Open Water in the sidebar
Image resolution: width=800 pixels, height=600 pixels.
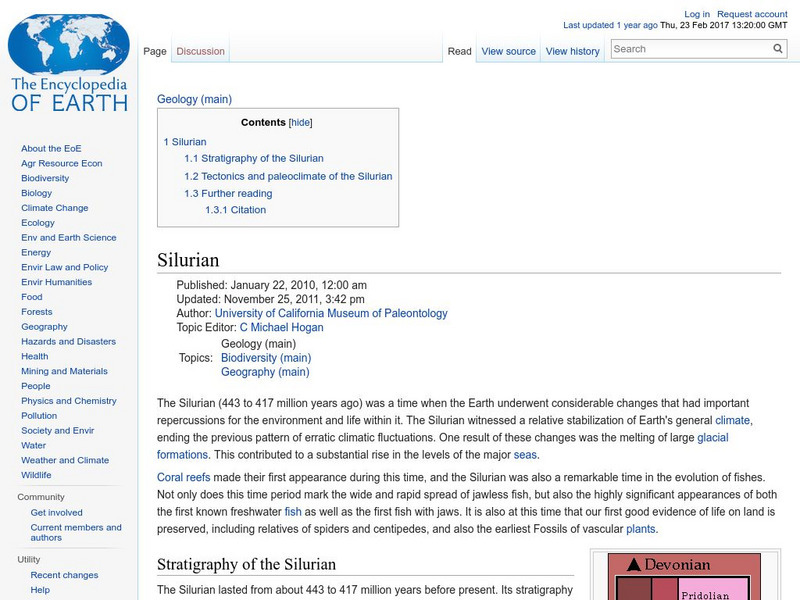(x=33, y=445)
